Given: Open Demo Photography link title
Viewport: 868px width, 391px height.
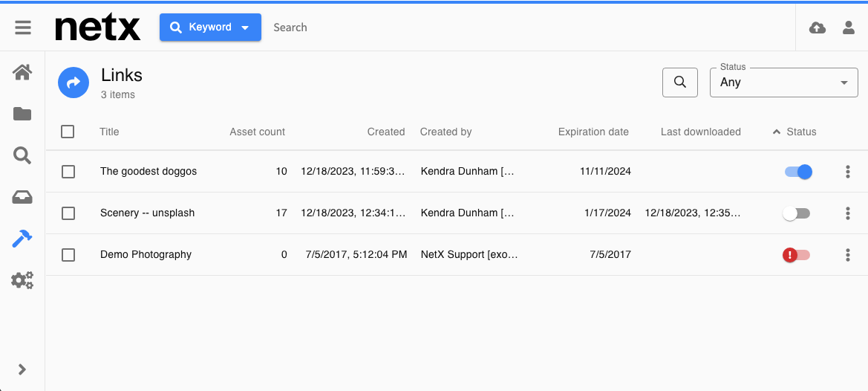Looking at the screenshot, I should [x=146, y=254].
